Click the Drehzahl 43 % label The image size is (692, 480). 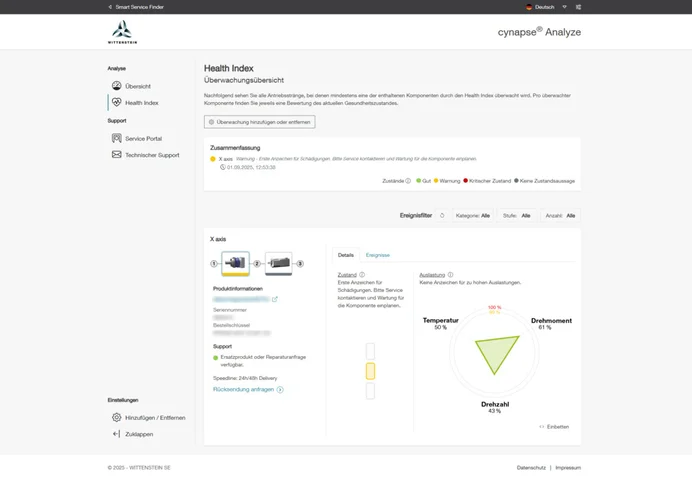[495, 407]
